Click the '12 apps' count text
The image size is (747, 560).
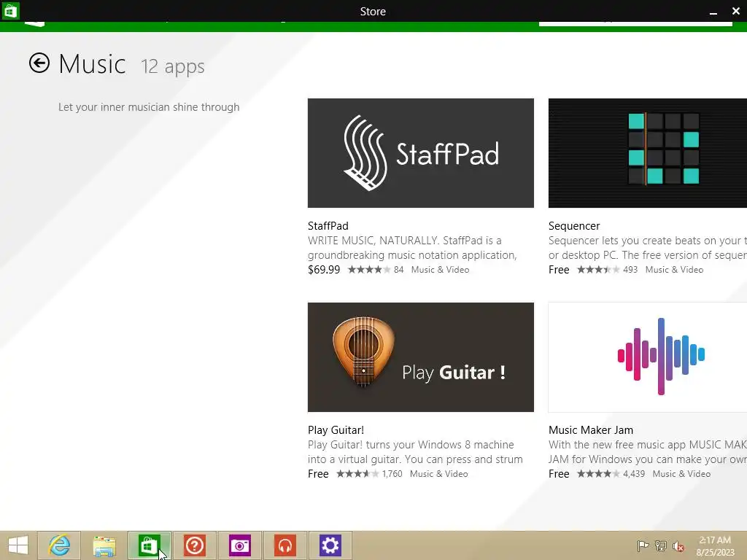[172, 66]
